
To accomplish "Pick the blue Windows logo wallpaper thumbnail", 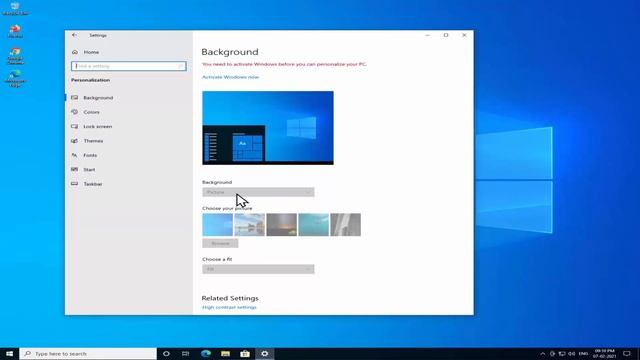I will [x=218, y=225].
